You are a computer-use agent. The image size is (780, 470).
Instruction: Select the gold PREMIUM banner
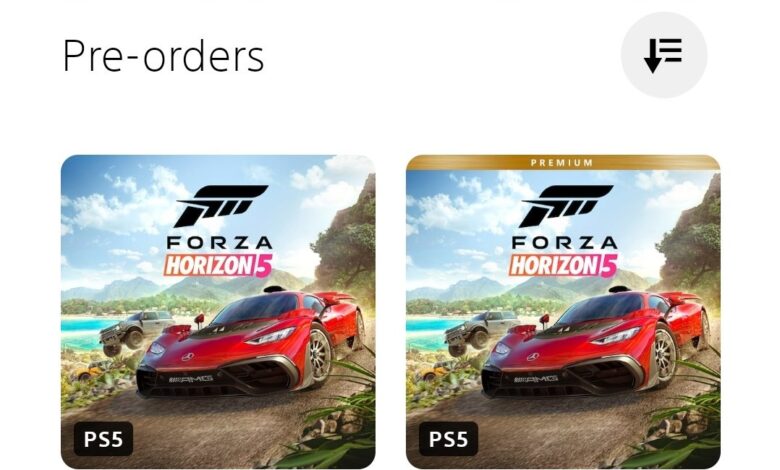[563, 163]
